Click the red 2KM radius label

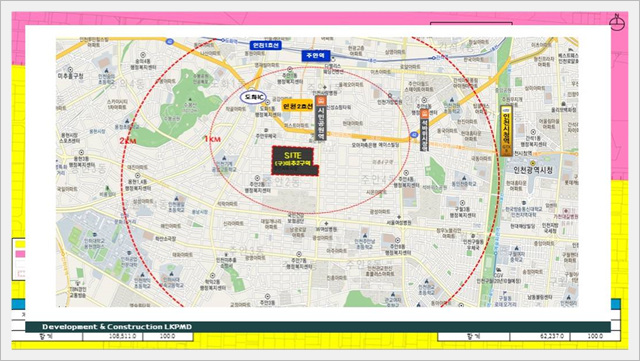tap(127, 140)
